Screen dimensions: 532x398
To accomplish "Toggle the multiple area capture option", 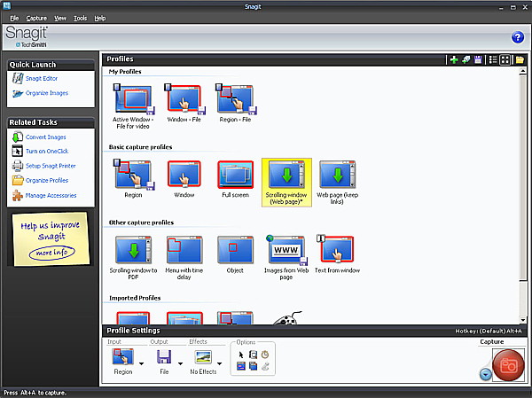I will tap(253, 366).
